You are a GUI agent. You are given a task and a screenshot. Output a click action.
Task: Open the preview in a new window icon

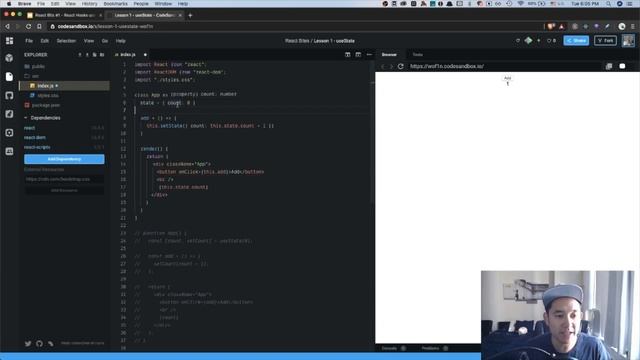[x=609, y=66]
